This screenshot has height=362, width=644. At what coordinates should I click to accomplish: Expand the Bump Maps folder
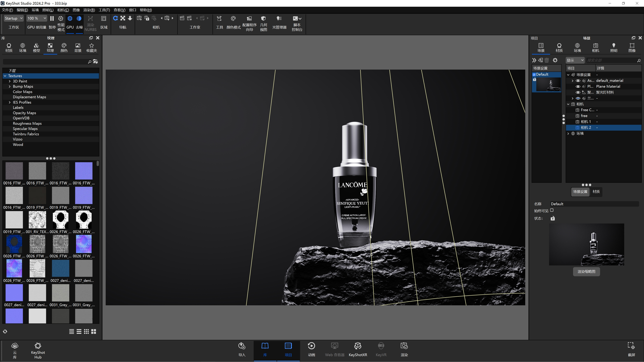[x=10, y=87]
